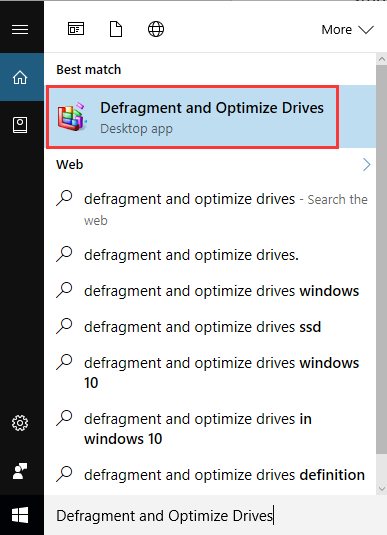
Task: Click the results list scrollbar thumb
Action: [382, 259]
